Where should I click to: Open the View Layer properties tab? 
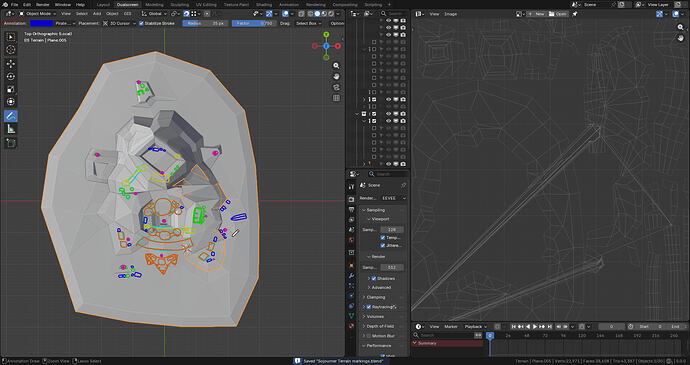coord(351,220)
